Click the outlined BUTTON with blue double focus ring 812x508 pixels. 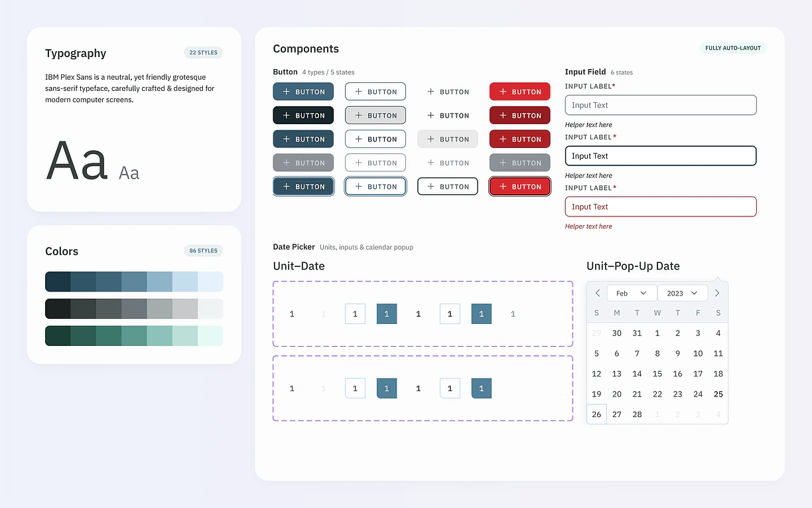click(375, 187)
